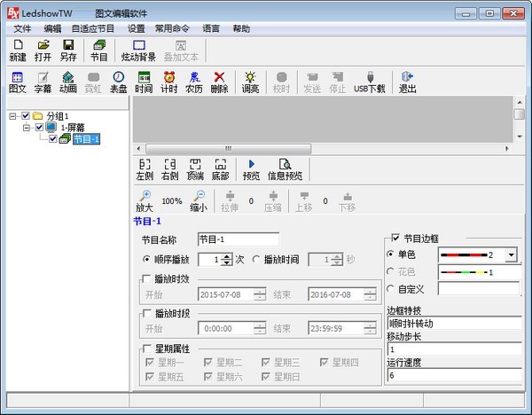
Task: Open the 设置 menu
Action: click(x=136, y=28)
